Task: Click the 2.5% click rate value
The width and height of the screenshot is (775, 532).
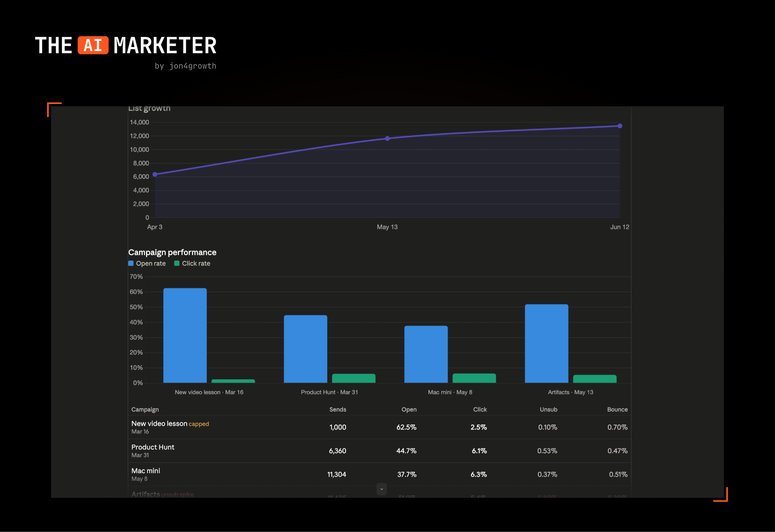Action: coord(479,427)
